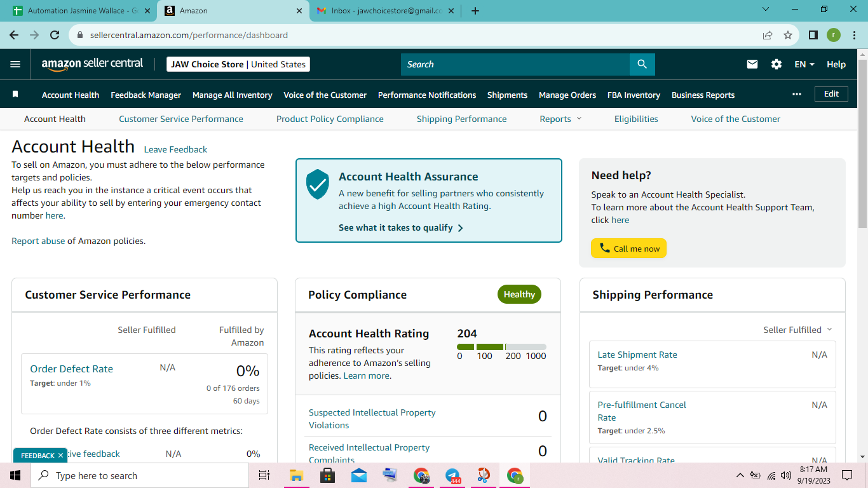Image resolution: width=868 pixels, height=488 pixels.
Task: Click the Leave Feedback link
Action: (x=175, y=149)
